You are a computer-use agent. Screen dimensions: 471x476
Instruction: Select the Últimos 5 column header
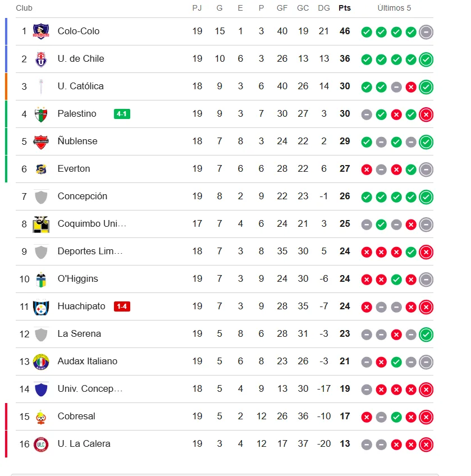coord(394,8)
